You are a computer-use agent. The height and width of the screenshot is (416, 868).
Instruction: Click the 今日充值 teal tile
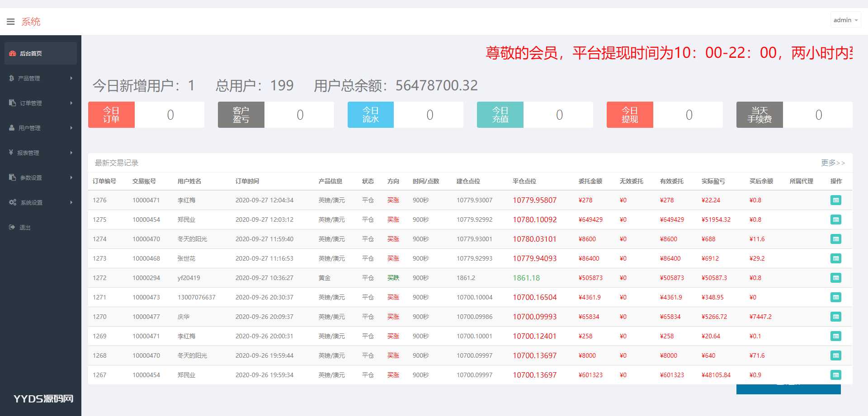click(x=500, y=115)
